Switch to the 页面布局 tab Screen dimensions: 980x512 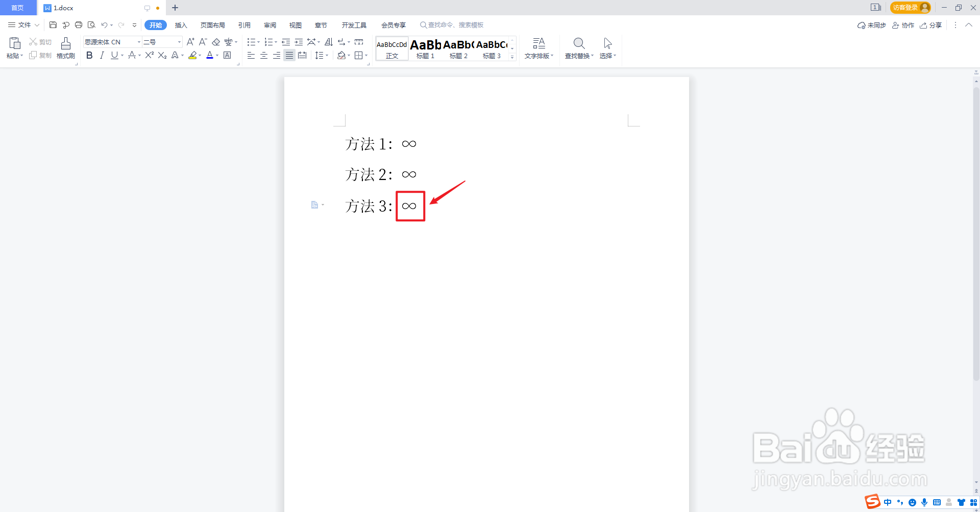point(213,25)
